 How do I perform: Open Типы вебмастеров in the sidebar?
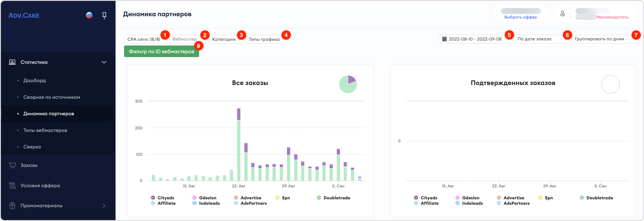pyautogui.click(x=45, y=130)
